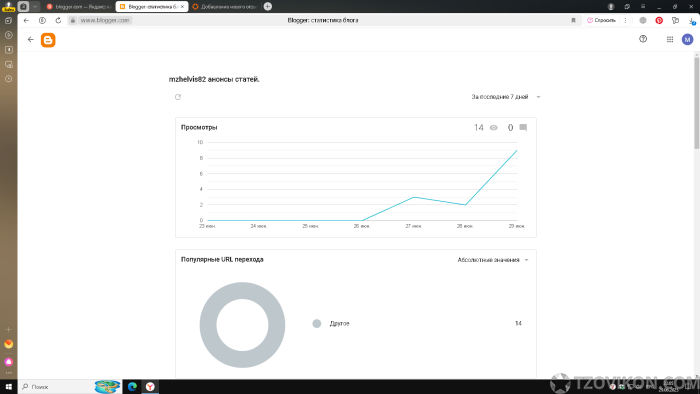The height and width of the screenshot is (394, 700).
Task: Open 'За последние 7 дней' period dropdown
Action: 506,97
